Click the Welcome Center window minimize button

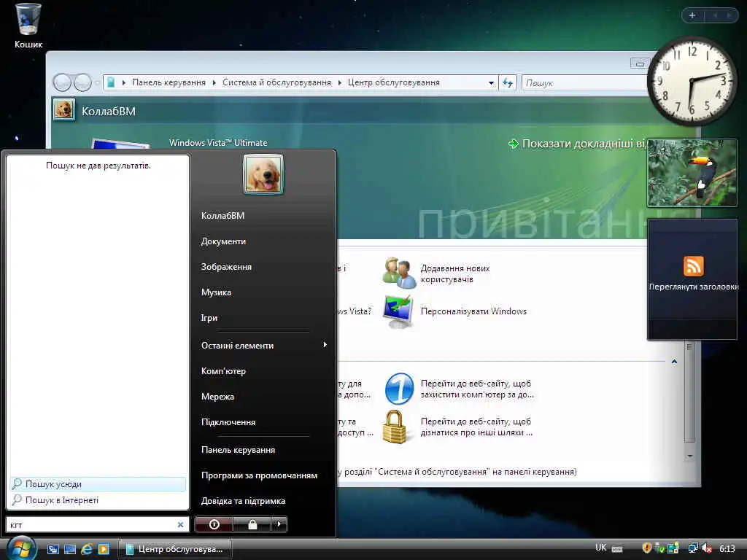click(x=639, y=64)
